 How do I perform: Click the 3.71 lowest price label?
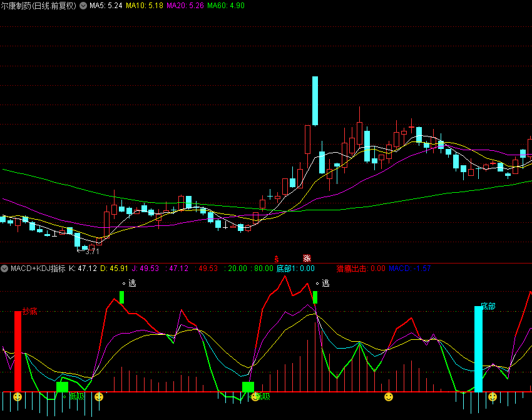[x=92, y=252]
